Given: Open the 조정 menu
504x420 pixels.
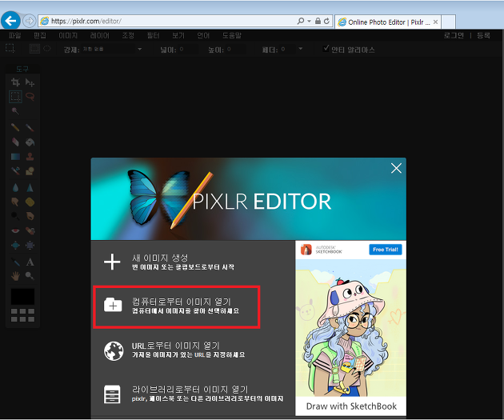Looking at the screenshot, I should point(128,35).
